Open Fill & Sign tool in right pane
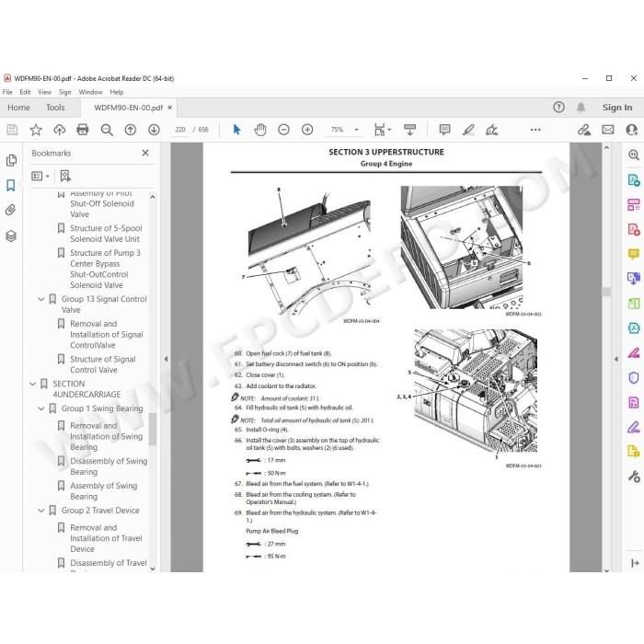Image resolution: width=644 pixels, height=644 pixels. click(x=634, y=427)
